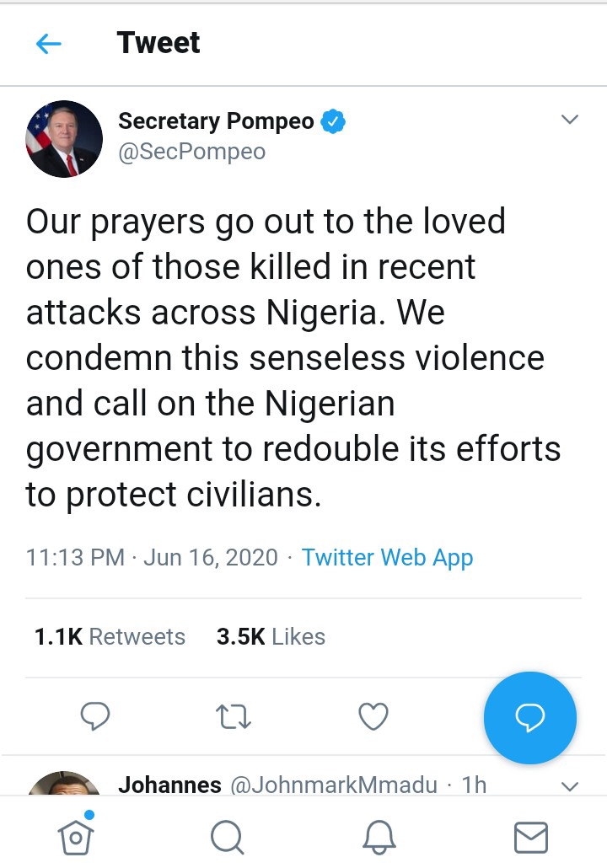The image size is (607, 868).
Task: Open Johannes's profile avatar
Action: click(x=64, y=784)
